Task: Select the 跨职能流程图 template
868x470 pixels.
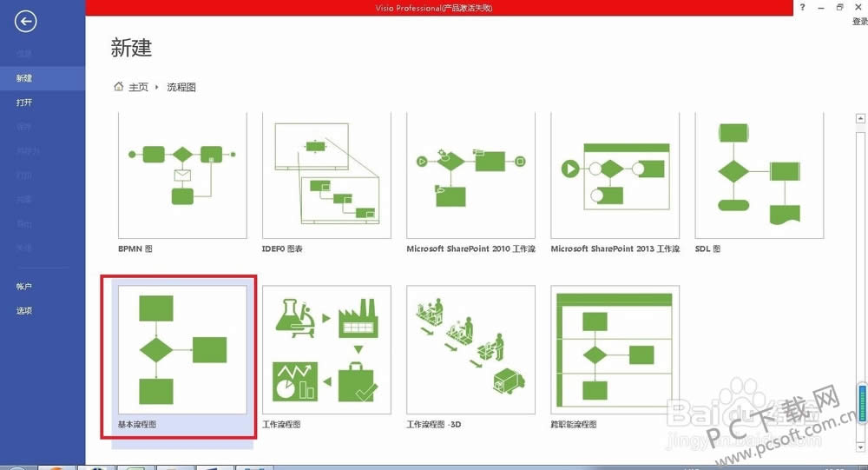Action: 615,349
